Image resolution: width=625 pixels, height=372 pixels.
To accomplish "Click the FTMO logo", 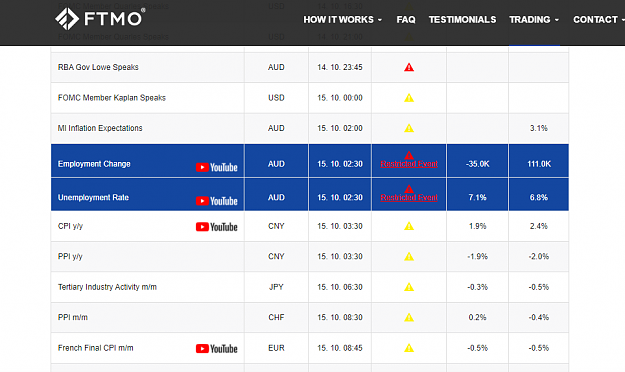I will (100, 19).
